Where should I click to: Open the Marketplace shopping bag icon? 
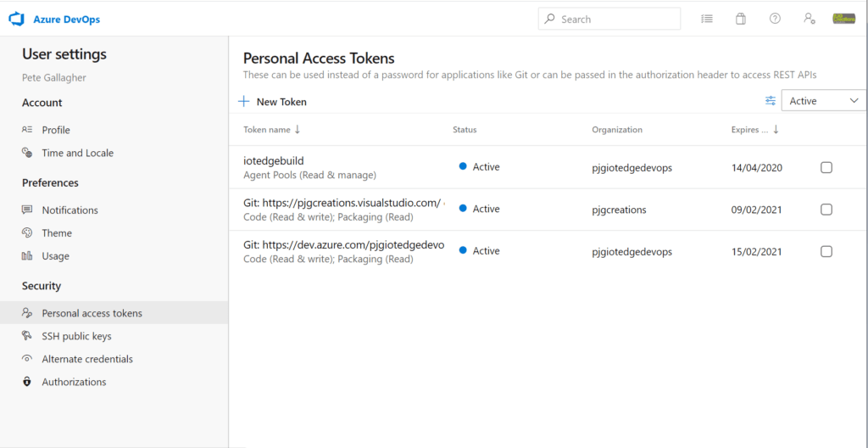[x=741, y=19]
